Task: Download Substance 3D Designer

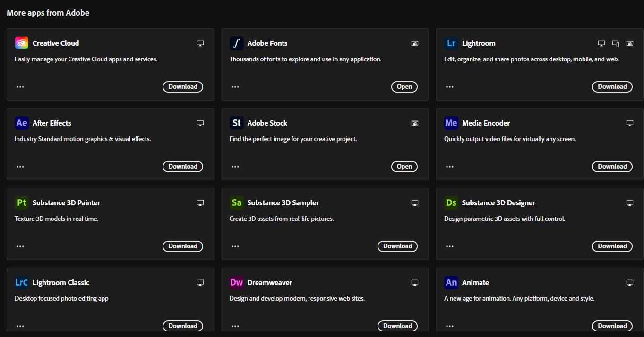Action: tap(612, 246)
